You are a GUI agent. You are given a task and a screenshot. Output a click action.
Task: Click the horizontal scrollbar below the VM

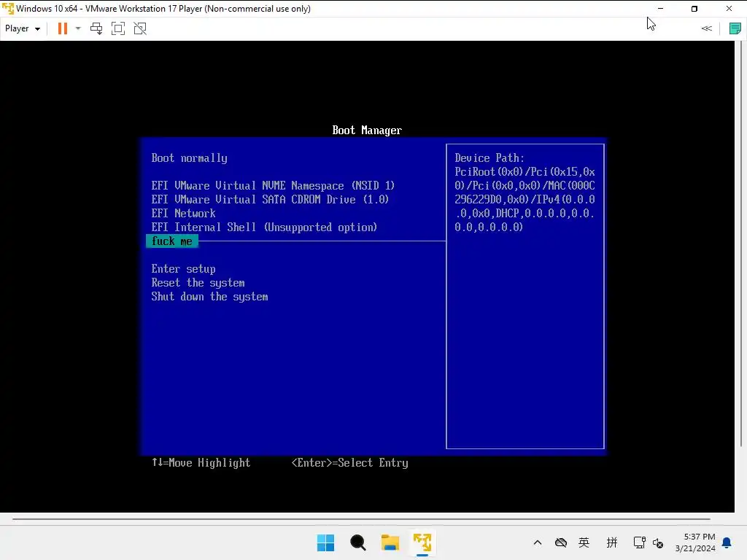pos(361,519)
